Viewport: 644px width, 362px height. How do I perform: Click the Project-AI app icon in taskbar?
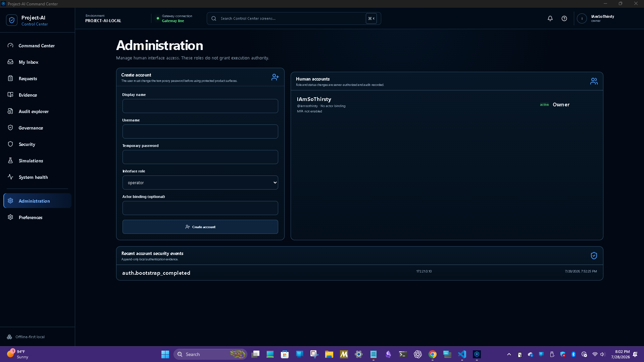(x=477, y=354)
